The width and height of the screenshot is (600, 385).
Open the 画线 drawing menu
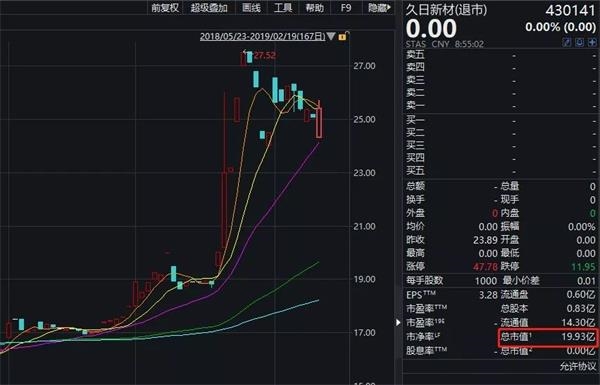pos(251,8)
